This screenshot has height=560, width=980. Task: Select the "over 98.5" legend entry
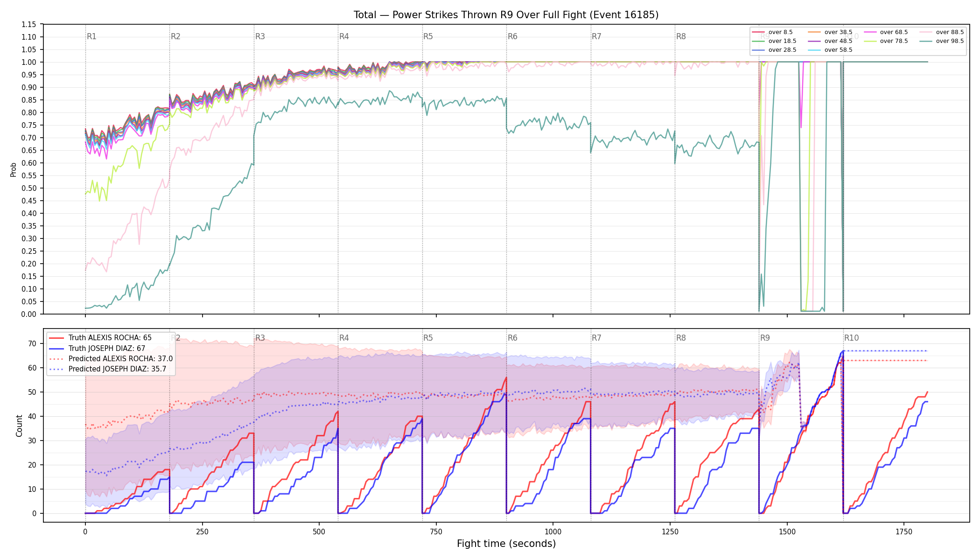(x=942, y=41)
